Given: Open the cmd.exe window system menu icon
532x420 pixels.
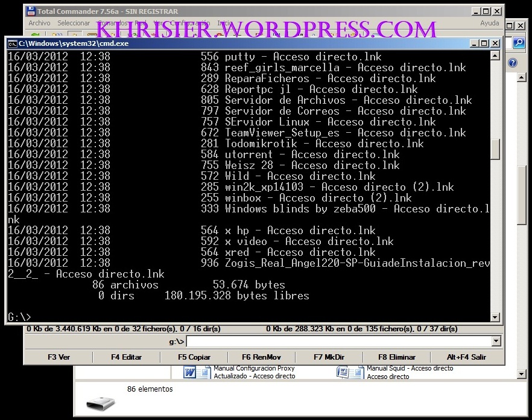Looking at the screenshot, I should pos(12,43).
